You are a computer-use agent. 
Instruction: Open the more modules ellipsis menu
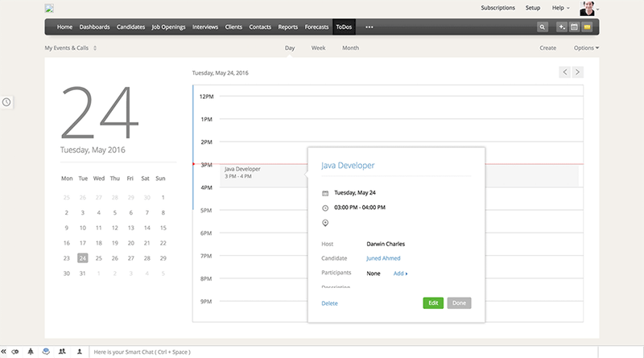click(x=369, y=27)
